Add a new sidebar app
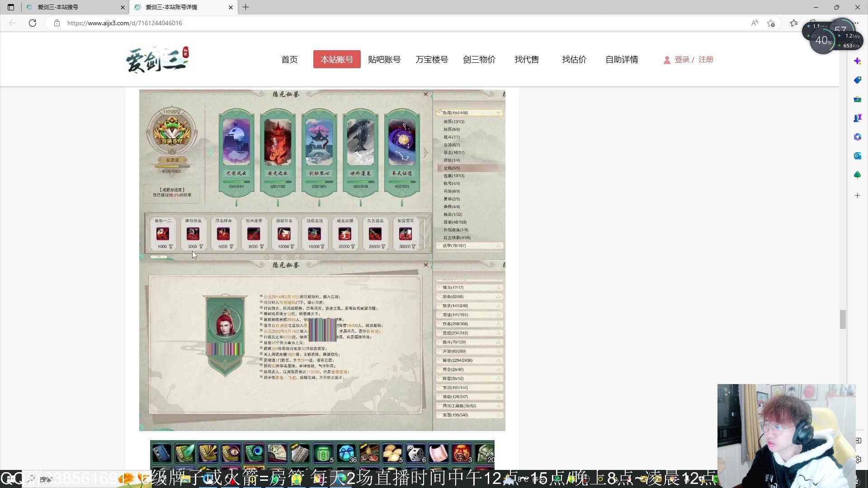The height and width of the screenshot is (488, 868). click(x=858, y=196)
